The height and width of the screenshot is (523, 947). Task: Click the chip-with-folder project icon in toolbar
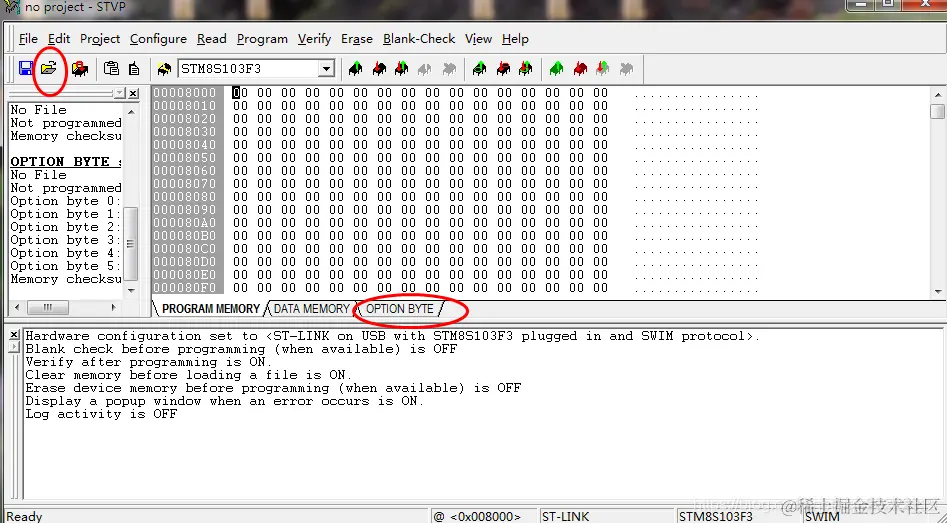(x=80, y=69)
